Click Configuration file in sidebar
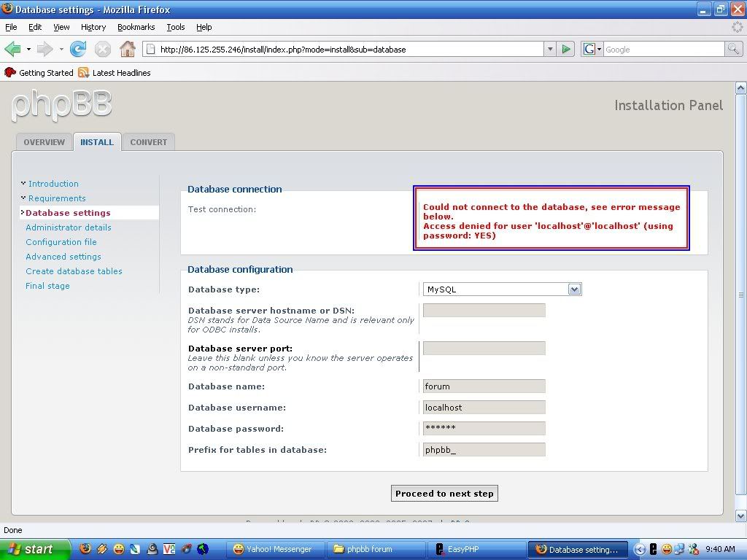The width and height of the screenshot is (747, 560). pos(61,242)
